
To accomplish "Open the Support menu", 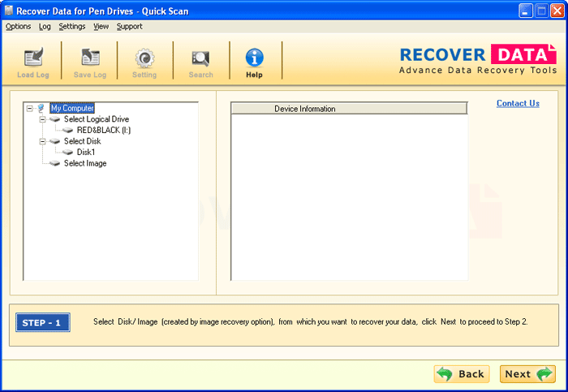I will coord(129,26).
